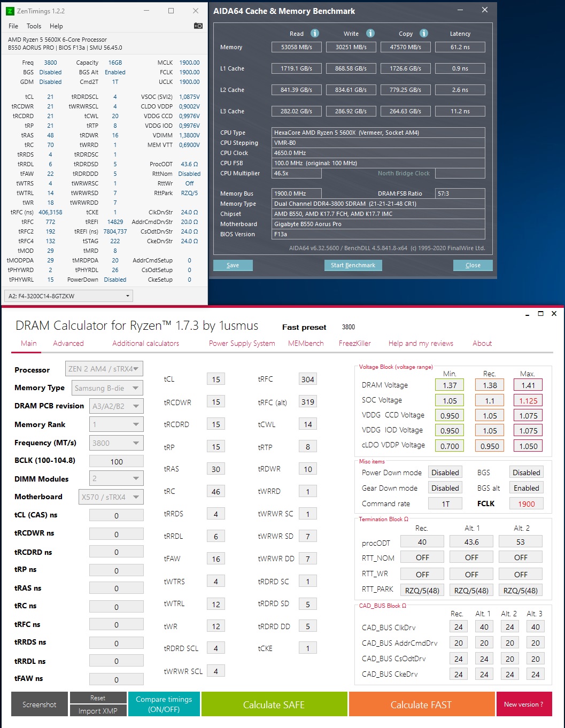Click the tRFC value 304 box
This screenshot has height=728, width=565.
point(308,380)
